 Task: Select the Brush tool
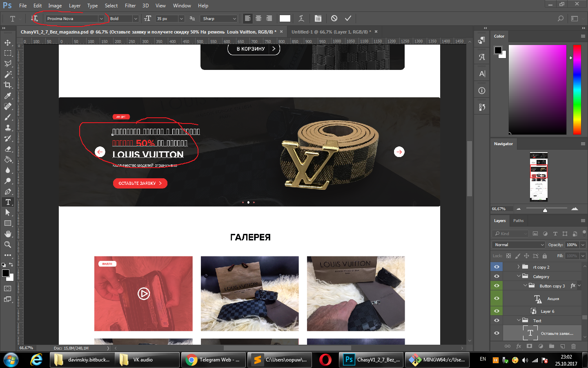point(8,117)
